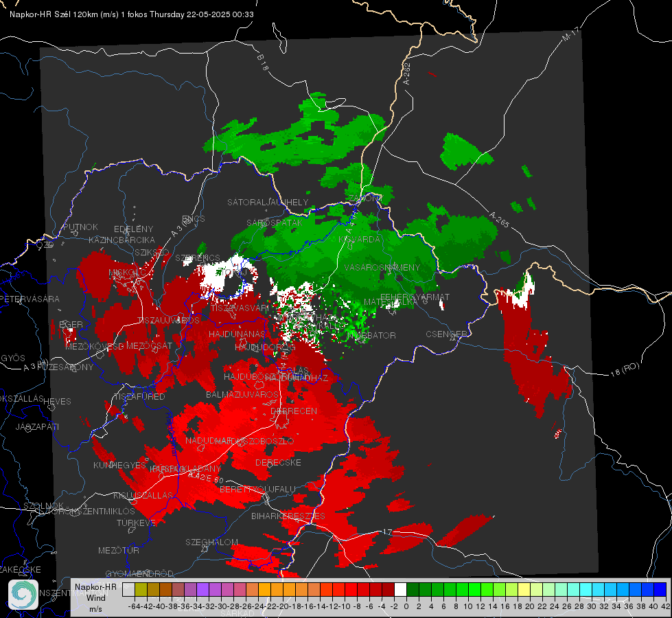The height and width of the screenshot is (618, 672).
Task: Click the KISVÁRDA town label
Action: (x=359, y=240)
